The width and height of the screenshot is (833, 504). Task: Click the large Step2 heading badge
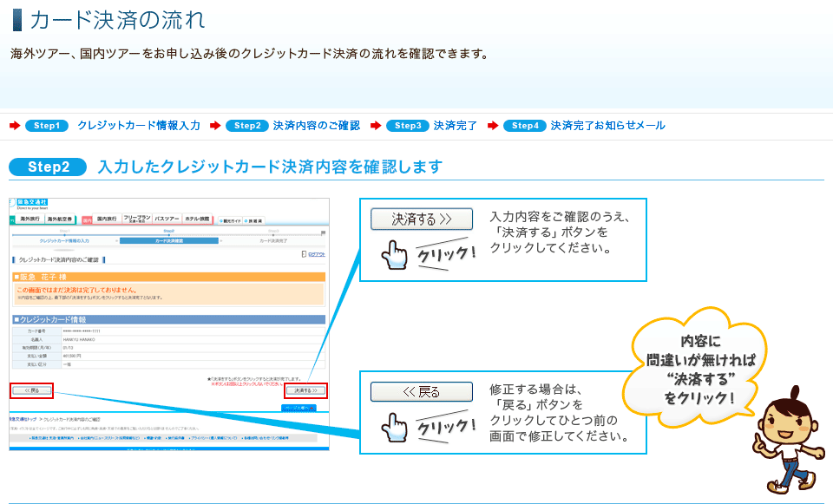click(x=48, y=167)
